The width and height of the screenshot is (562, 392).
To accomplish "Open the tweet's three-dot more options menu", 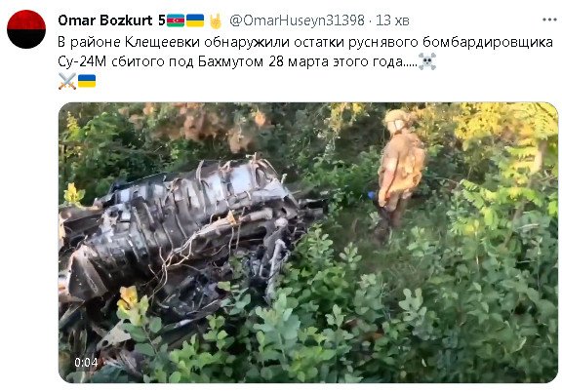I will (549, 20).
